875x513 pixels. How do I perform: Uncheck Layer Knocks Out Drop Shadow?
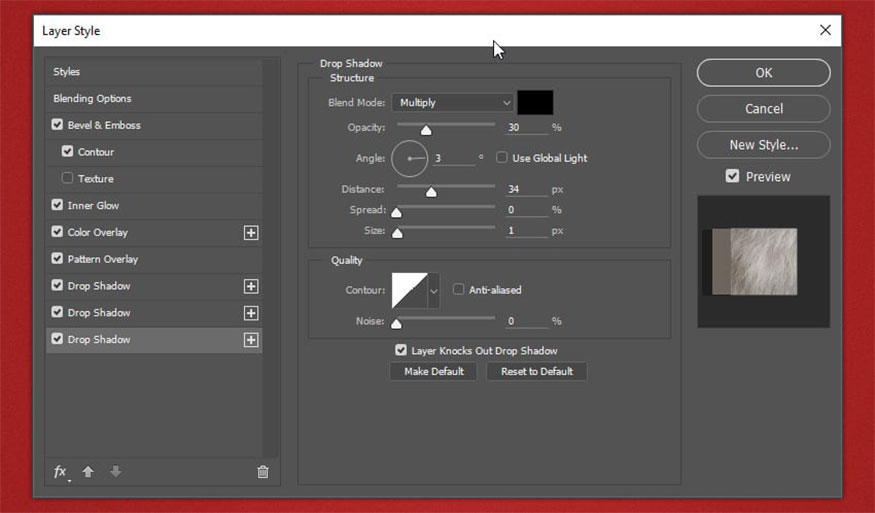click(401, 351)
